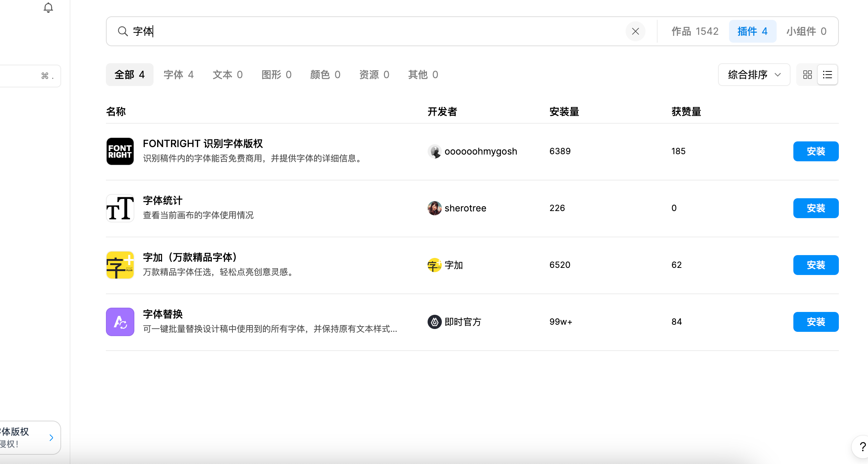Expand the 体版权 banner arrow
868x464 pixels.
51,438
